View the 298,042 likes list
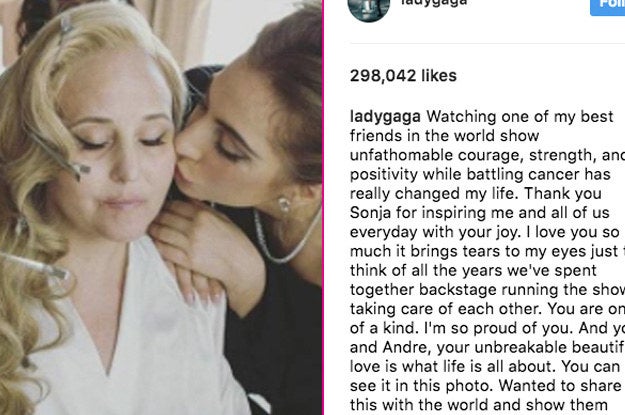The image size is (625, 415). coord(403,76)
